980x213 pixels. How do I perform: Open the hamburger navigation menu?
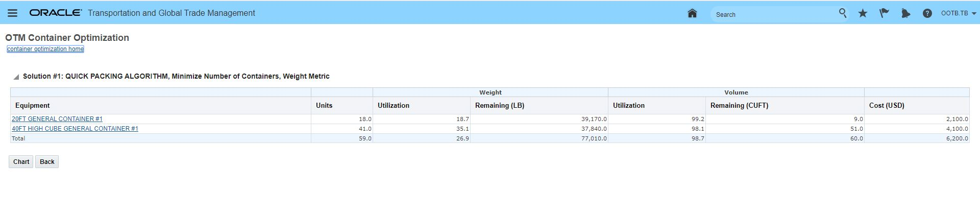coord(13,13)
